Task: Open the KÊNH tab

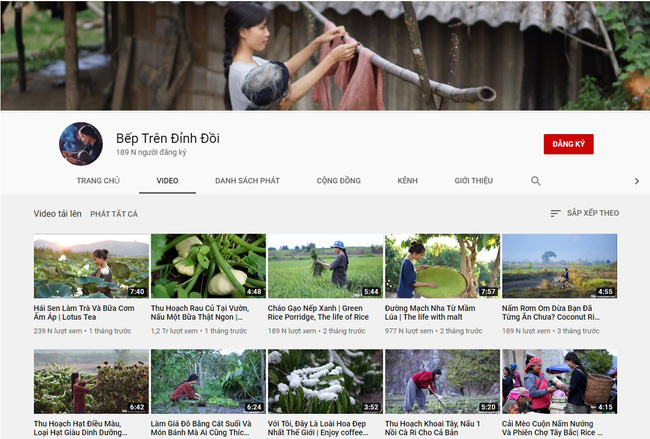Action: click(407, 181)
